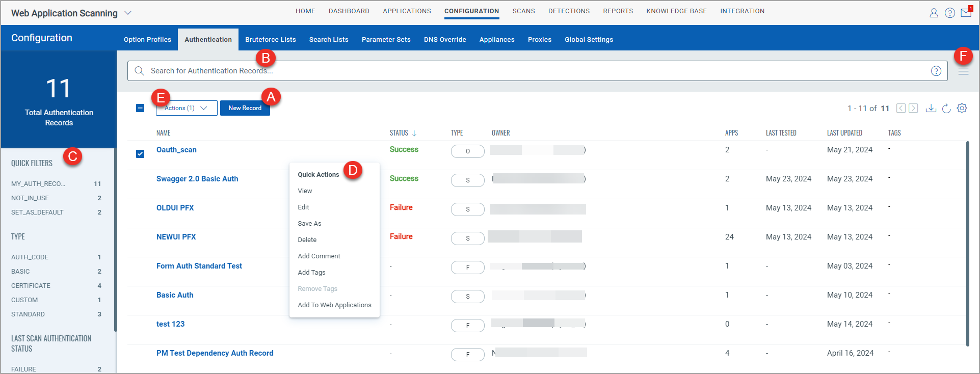Click the search magnifier icon

pyautogui.click(x=139, y=71)
